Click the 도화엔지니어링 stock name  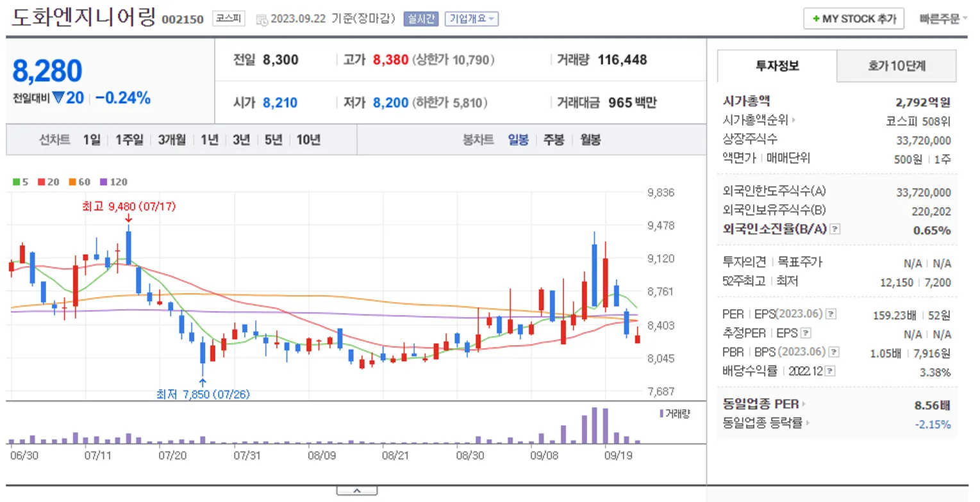(x=84, y=17)
